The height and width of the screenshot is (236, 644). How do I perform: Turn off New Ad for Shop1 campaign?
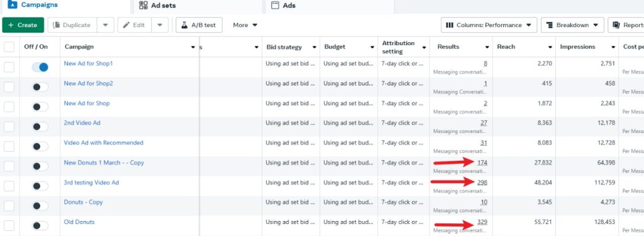40,67
